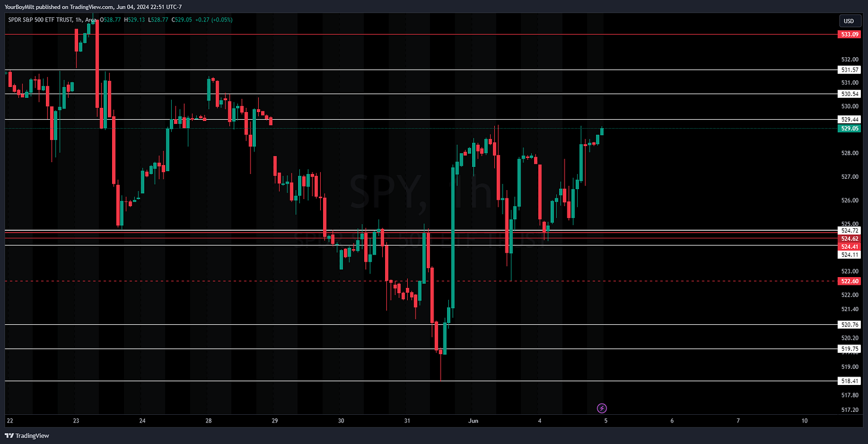Select the 518.41 price line label
Screen dimensions: 868x444
849,381
